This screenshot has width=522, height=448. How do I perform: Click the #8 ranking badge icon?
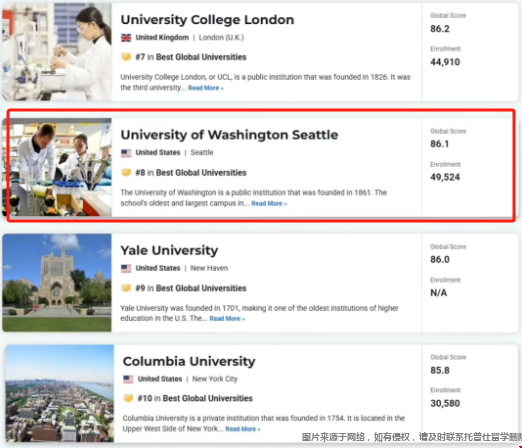pyautogui.click(x=126, y=173)
